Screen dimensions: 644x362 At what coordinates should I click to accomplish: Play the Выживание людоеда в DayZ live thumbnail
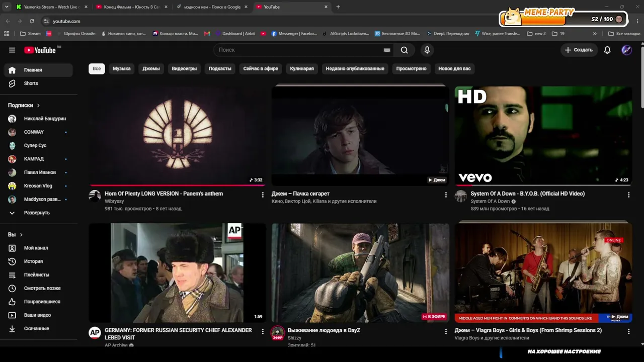(x=360, y=273)
